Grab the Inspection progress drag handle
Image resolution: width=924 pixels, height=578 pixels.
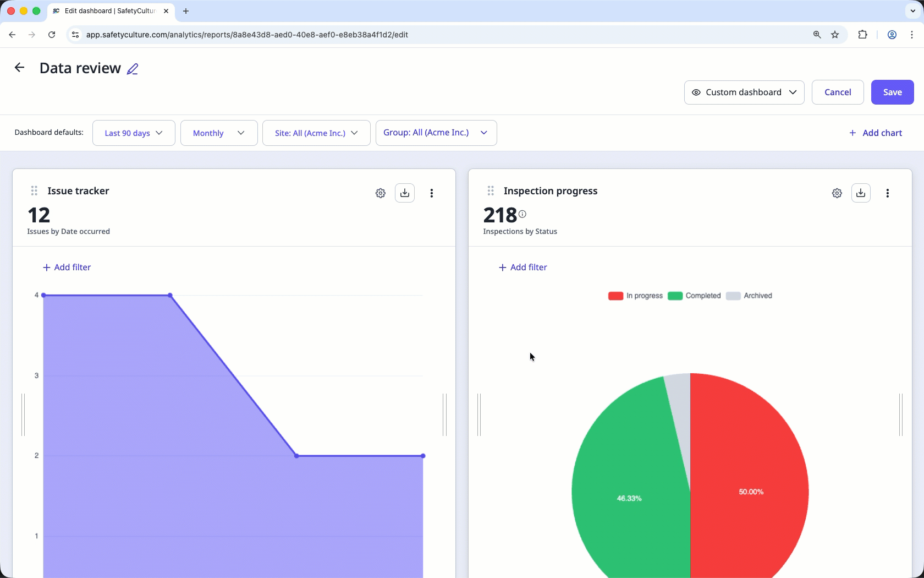point(491,190)
